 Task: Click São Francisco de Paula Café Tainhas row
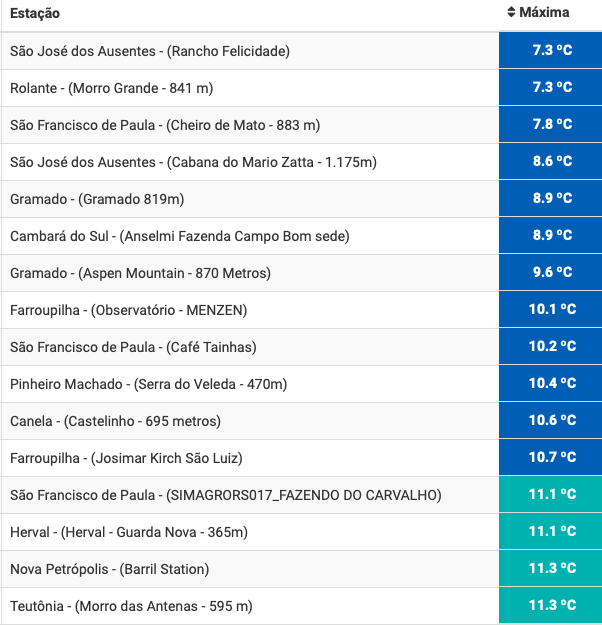click(301, 347)
